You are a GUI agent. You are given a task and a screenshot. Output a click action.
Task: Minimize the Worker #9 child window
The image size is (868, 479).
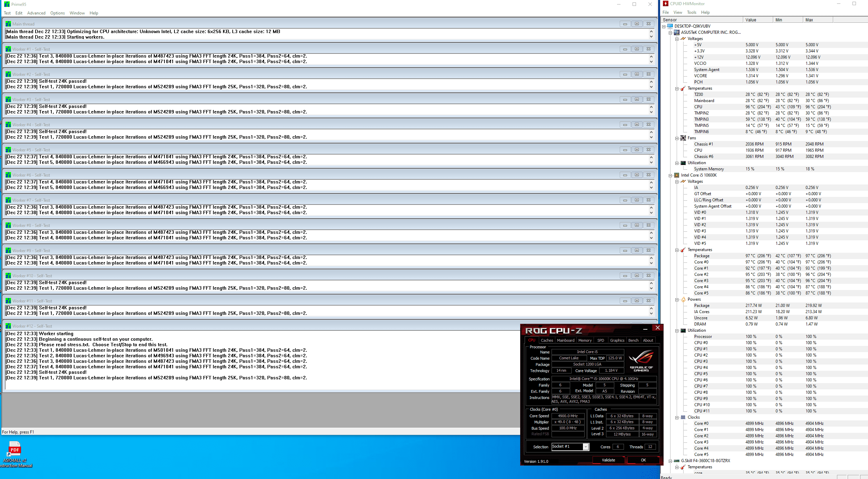pyautogui.click(x=625, y=250)
